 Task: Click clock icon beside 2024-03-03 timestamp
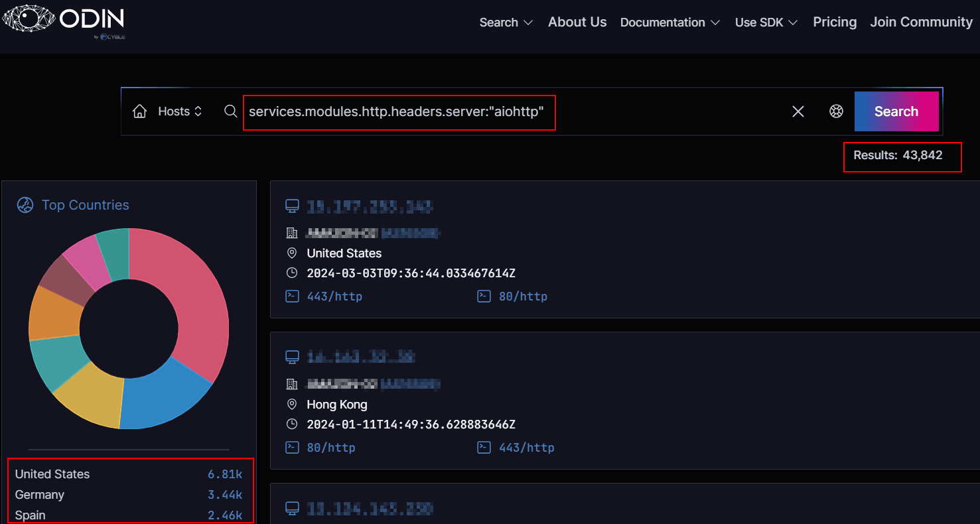coord(292,273)
